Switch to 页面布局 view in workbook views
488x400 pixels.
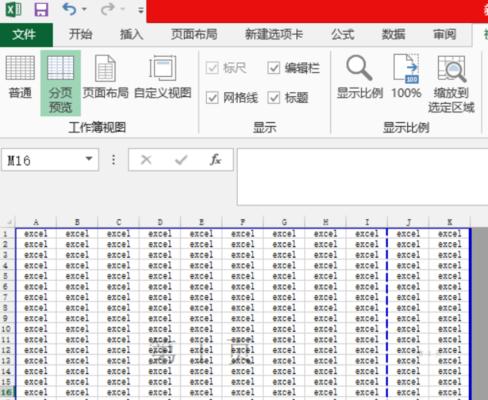(x=105, y=77)
